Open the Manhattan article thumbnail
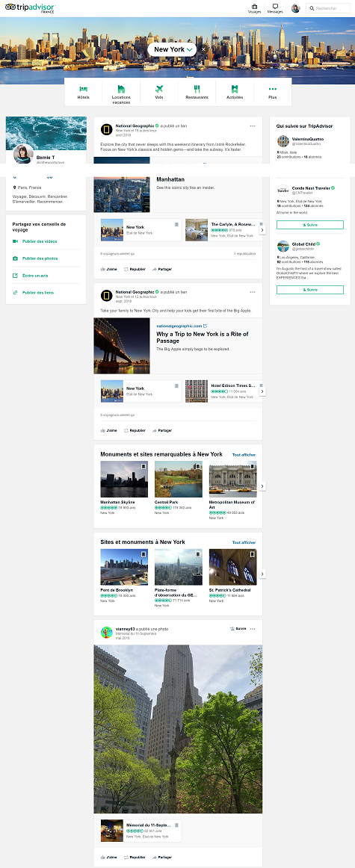Screen dimensions: 355x868 [x=122, y=194]
